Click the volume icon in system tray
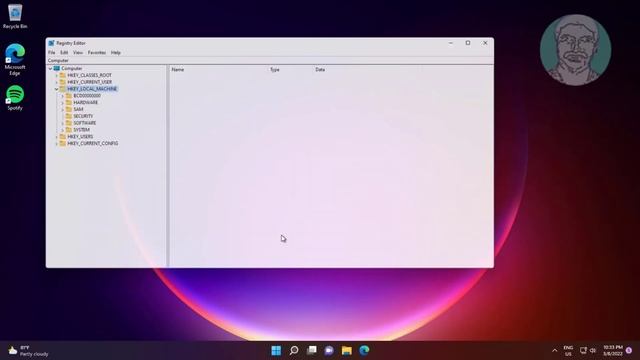 [593, 351]
